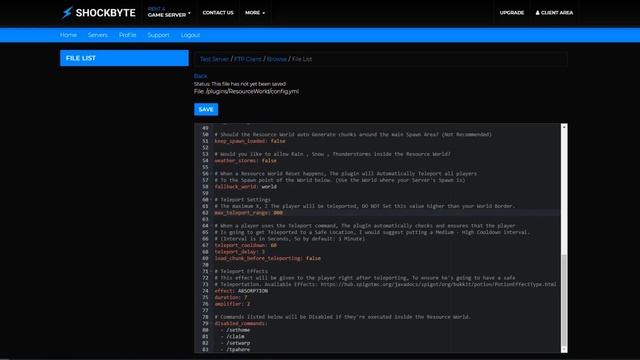Screen dimensions: 640x360
Task: Click line number 50 in gutter
Action: (205, 134)
